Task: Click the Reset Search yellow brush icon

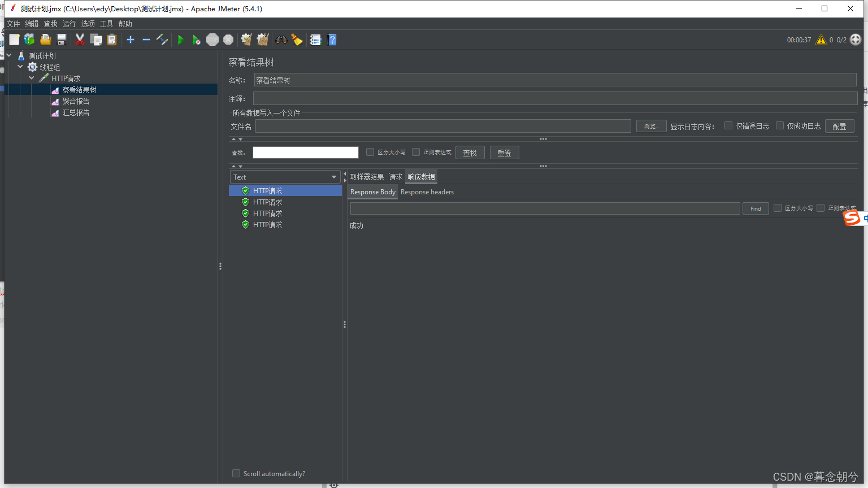Action: [x=297, y=40]
